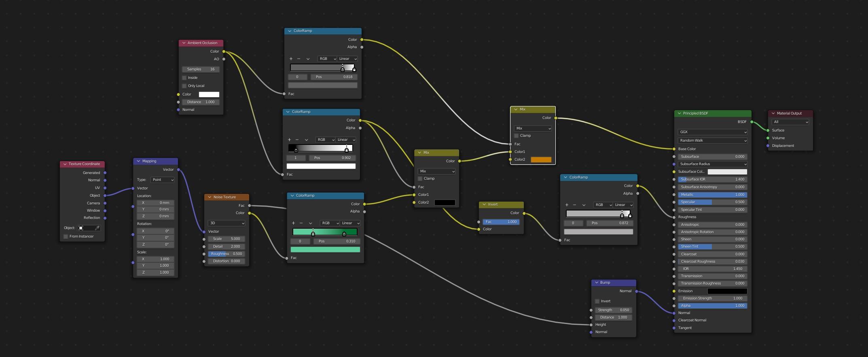
Task: Click plus icon in ColorRamp with Pos 0.872
Action: [567, 205]
